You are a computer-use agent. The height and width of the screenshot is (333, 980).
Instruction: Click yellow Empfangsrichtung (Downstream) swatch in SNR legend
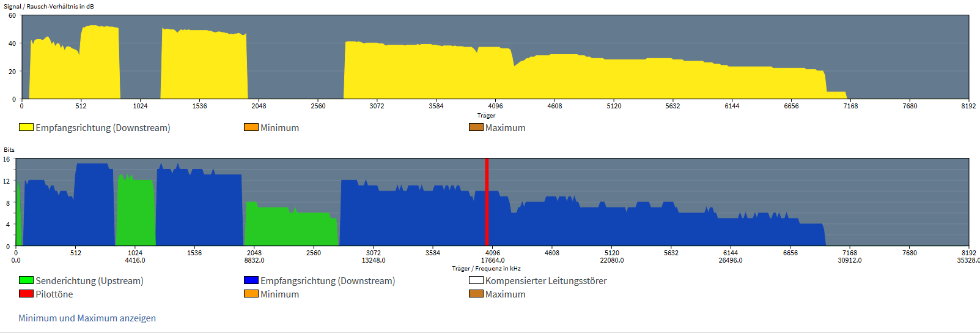tap(26, 127)
